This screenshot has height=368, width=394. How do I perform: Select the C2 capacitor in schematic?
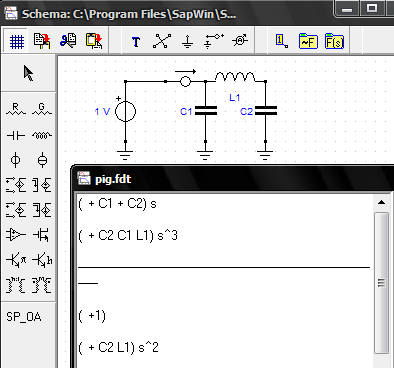266,111
